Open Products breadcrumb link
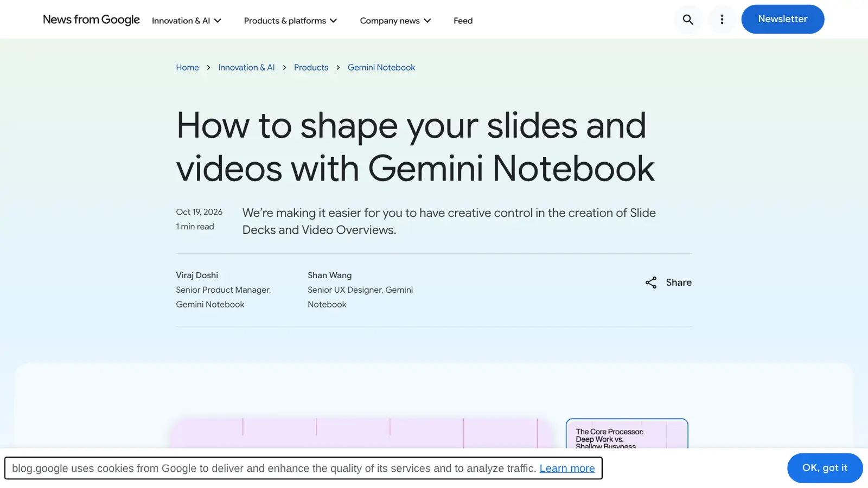Screen dimensions: 868x488 click(311, 67)
